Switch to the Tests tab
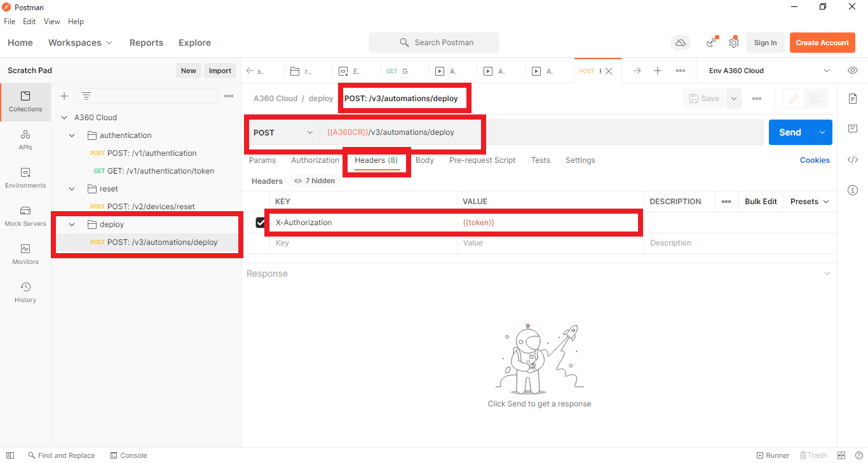The height and width of the screenshot is (463, 868). click(x=541, y=160)
